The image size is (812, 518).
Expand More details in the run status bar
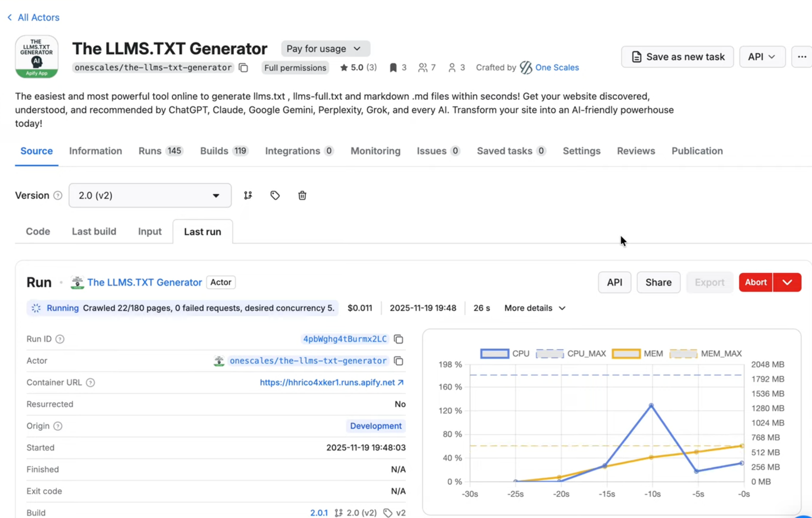tap(534, 308)
